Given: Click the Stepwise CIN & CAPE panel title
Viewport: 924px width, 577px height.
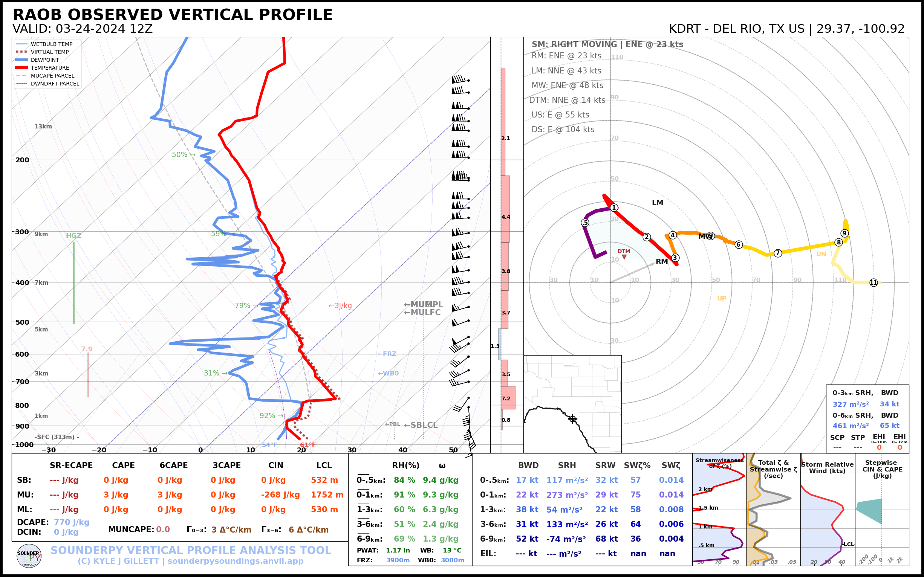Looking at the screenshot, I should 882,469.
